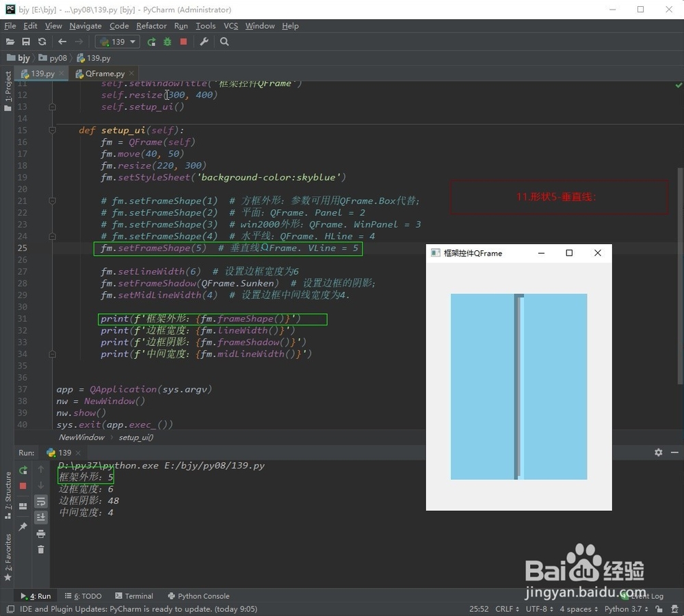Click the NewWindow class breadcrumb
684x616 pixels.
pos(81,438)
